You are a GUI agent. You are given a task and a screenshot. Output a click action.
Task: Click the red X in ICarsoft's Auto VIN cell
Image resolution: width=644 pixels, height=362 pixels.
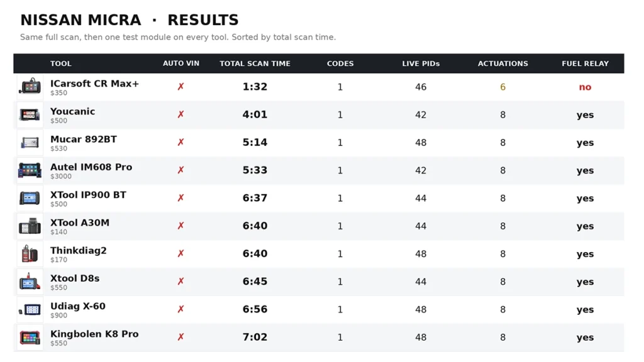180,87
